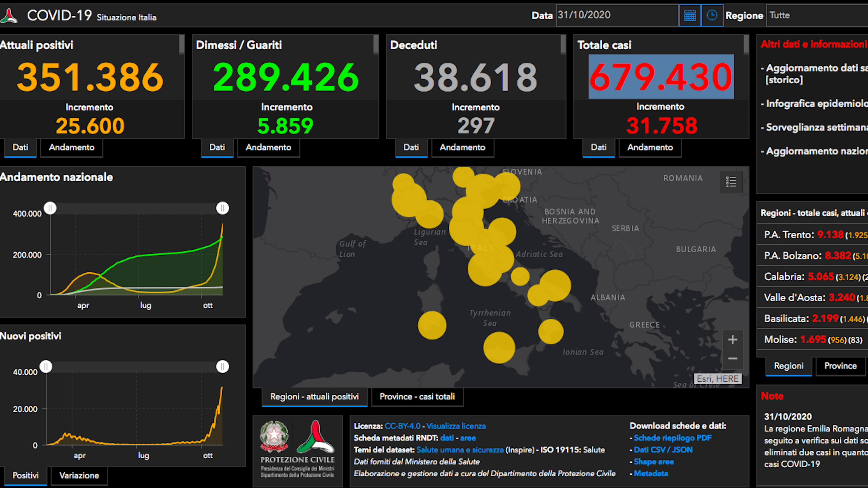The image size is (868, 488).
Task: Select the Regione field showing Tutte
Action: (x=817, y=15)
